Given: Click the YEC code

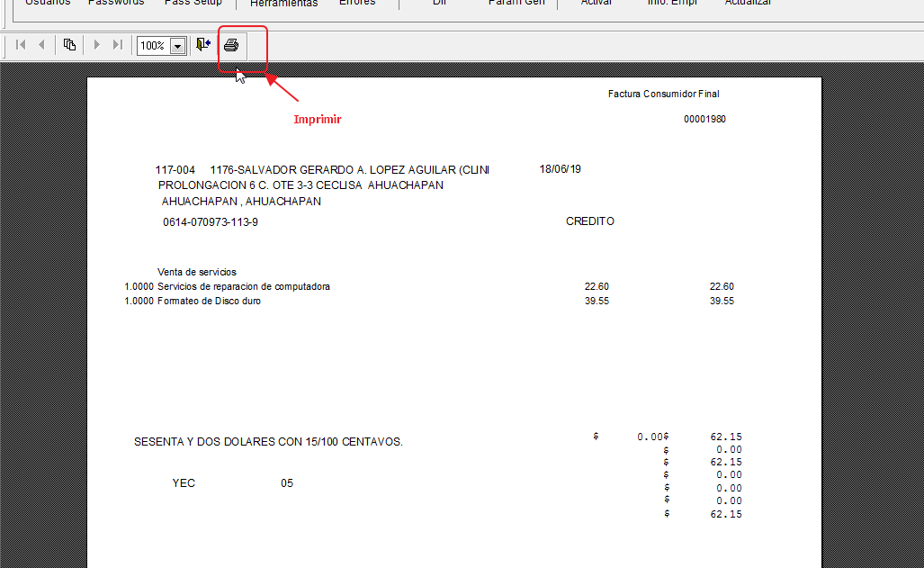Looking at the screenshot, I should 184,483.
